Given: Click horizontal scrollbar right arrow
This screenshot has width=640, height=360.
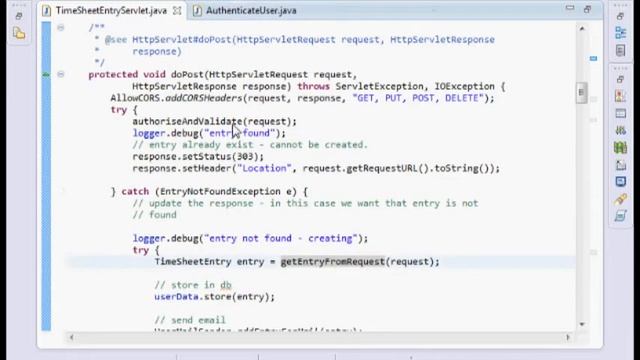Looking at the screenshot, I should (x=568, y=337).
